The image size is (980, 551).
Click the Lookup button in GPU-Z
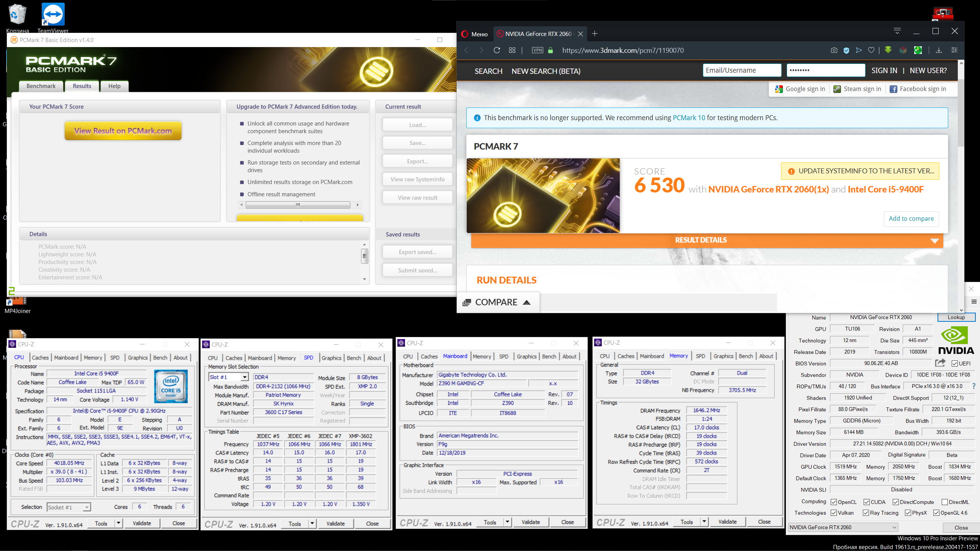click(x=956, y=317)
